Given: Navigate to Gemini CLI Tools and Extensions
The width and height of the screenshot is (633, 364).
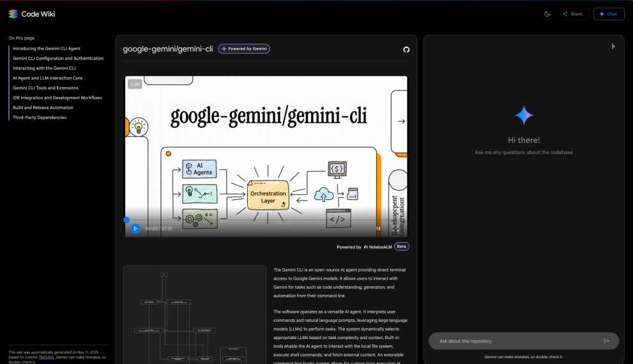Looking at the screenshot, I should [45, 88].
